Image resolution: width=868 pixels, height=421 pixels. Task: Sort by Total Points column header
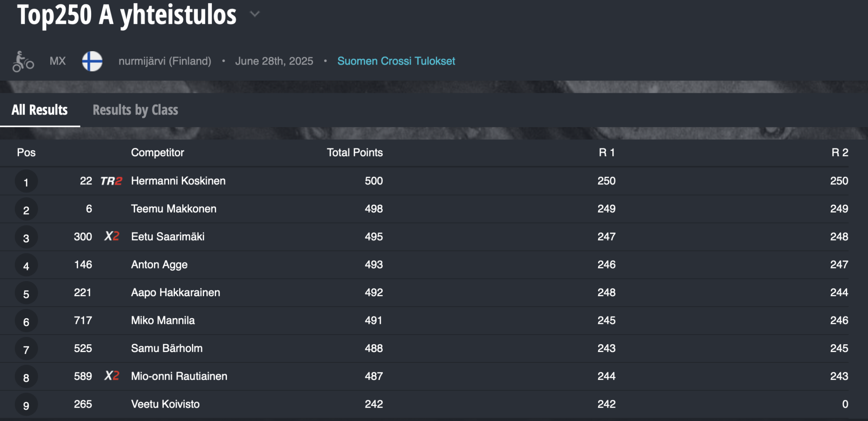point(355,153)
